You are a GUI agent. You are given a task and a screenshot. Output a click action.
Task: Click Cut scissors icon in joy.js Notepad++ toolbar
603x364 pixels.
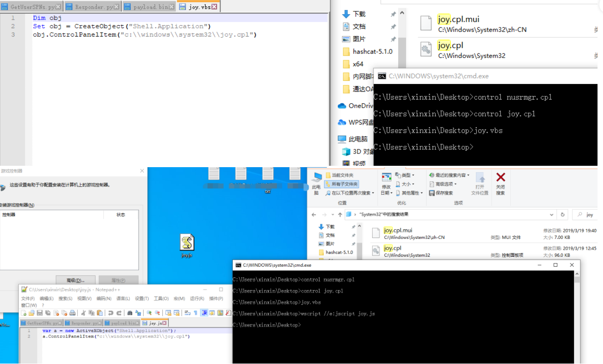[83, 313]
